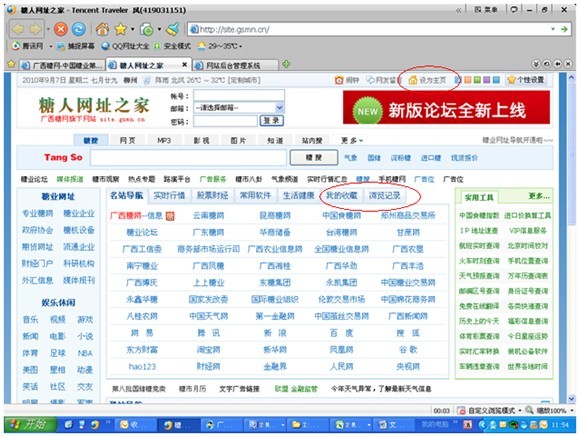
Task: Open the 云南糖网 site link
Action: pyautogui.click(x=208, y=215)
